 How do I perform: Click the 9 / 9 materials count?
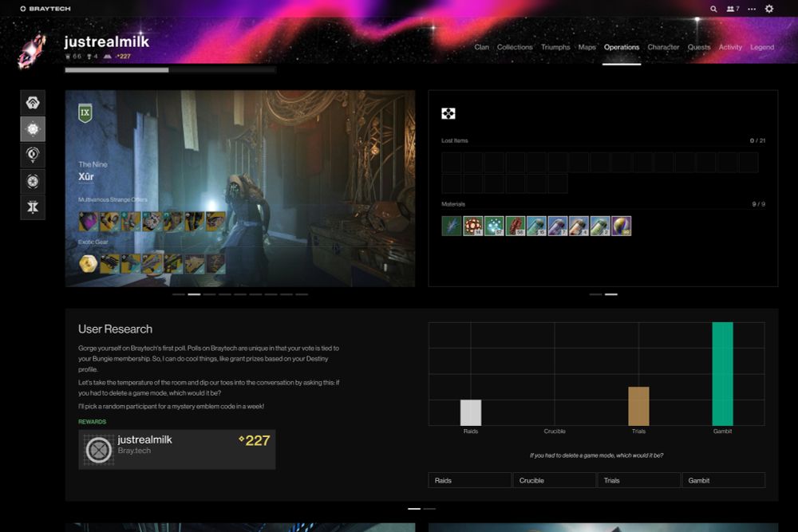(x=758, y=204)
